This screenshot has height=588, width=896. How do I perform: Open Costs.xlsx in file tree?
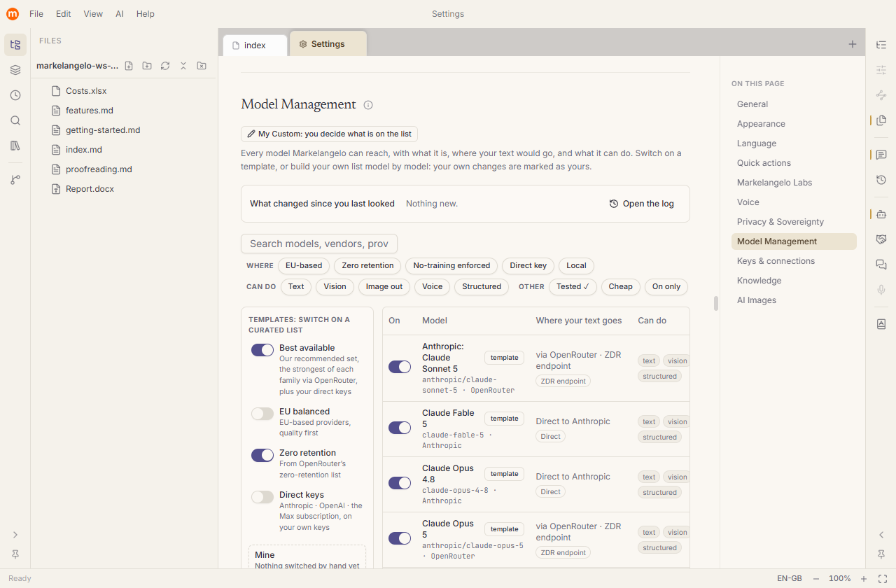click(86, 91)
